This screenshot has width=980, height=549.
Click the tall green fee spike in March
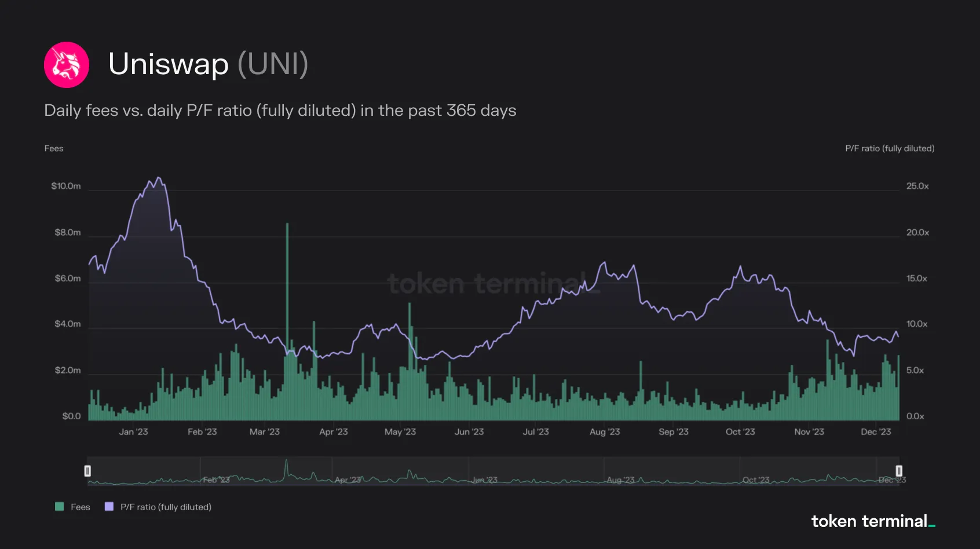click(x=287, y=290)
